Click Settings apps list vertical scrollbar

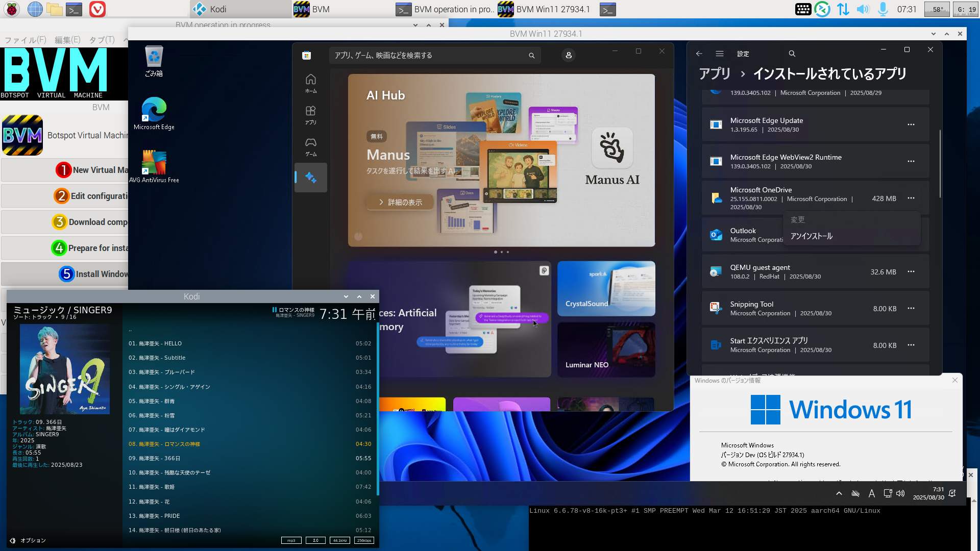click(940, 163)
